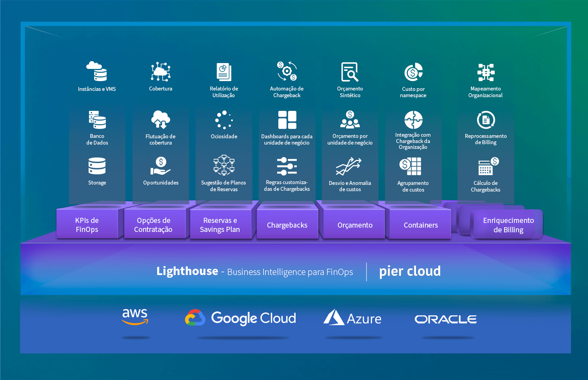Click the Banco de Dados server icon
The height and width of the screenshot is (380, 588).
click(97, 120)
